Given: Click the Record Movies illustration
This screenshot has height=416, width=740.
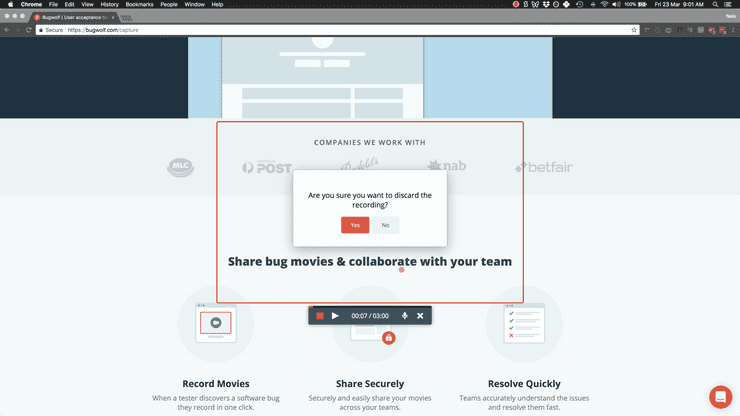Looking at the screenshot, I should click(216, 323).
